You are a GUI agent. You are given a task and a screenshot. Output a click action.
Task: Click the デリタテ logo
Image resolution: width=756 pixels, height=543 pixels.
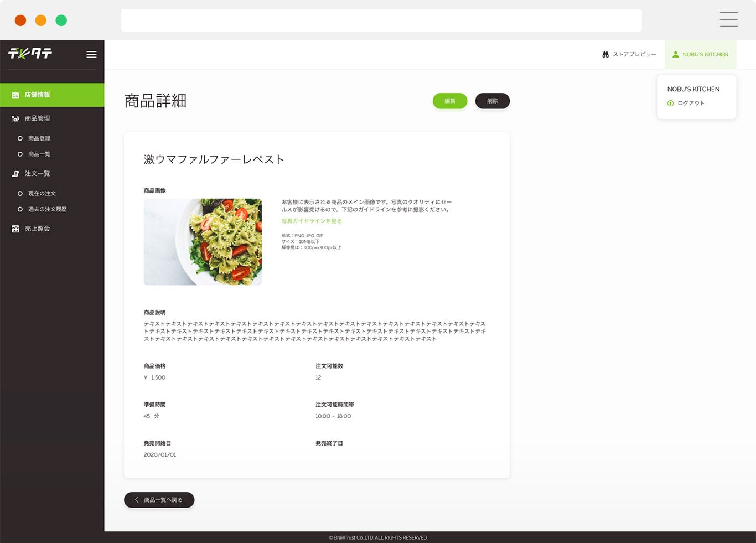click(30, 53)
